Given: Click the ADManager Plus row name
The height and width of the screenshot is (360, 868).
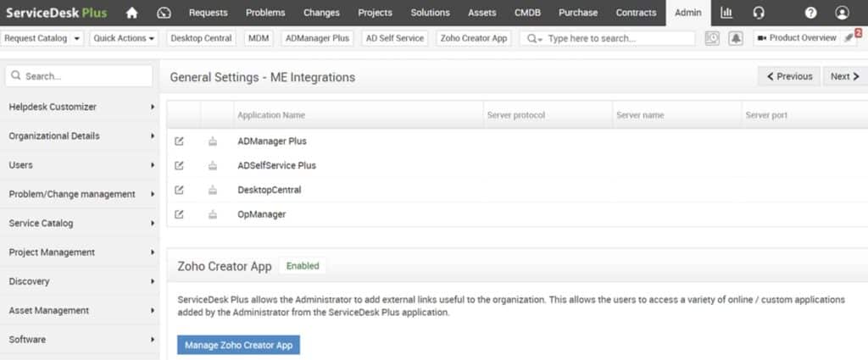Looking at the screenshot, I should [272, 141].
